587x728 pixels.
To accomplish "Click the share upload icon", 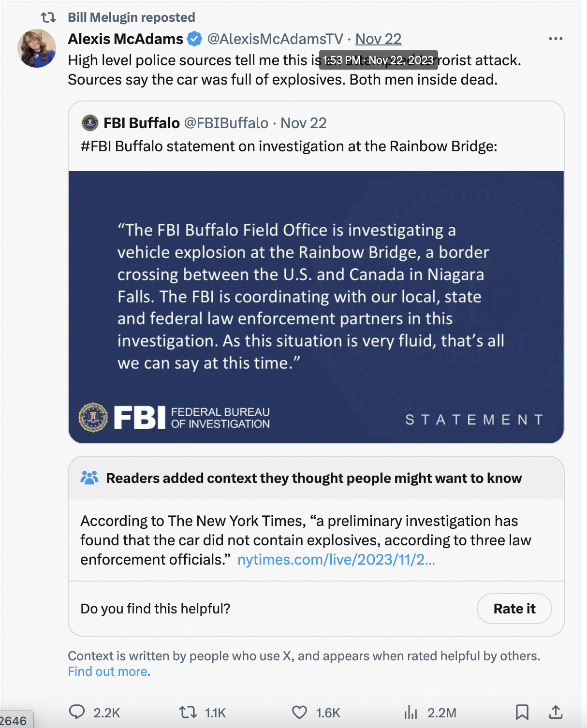I will [556, 712].
